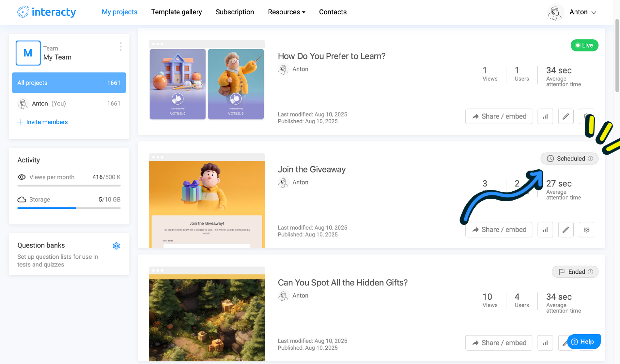
Task: Open the Resources dropdown menu
Action: 287,12
